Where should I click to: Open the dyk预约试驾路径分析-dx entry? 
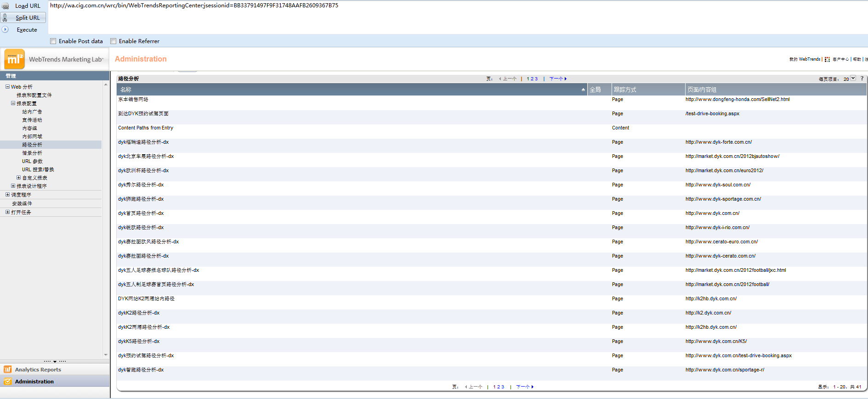click(146, 355)
